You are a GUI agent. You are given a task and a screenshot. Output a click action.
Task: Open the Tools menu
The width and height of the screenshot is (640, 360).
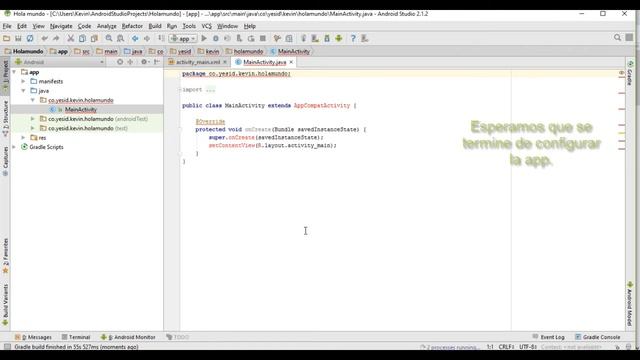(x=189, y=26)
